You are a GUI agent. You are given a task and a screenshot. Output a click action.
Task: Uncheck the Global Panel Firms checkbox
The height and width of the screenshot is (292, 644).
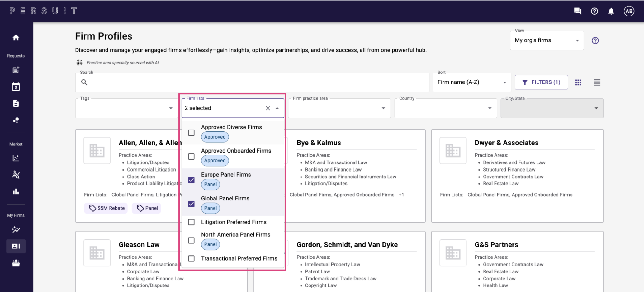click(x=191, y=204)
